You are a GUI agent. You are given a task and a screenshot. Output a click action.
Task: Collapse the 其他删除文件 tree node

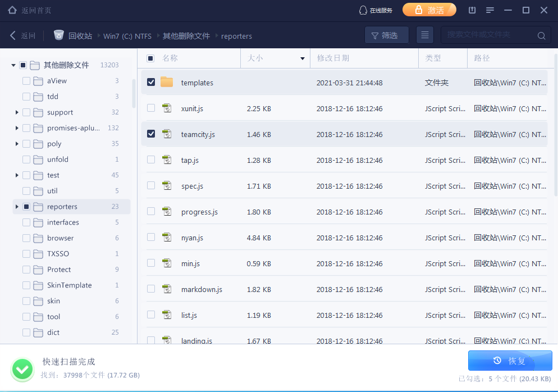(x=13, y=65)
